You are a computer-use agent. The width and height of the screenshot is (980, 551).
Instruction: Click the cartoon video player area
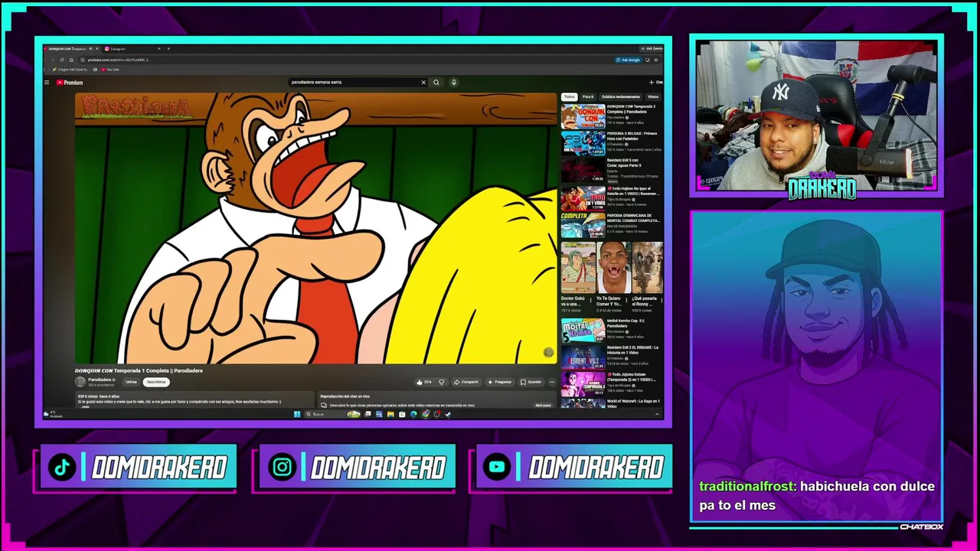coord(315,228)
